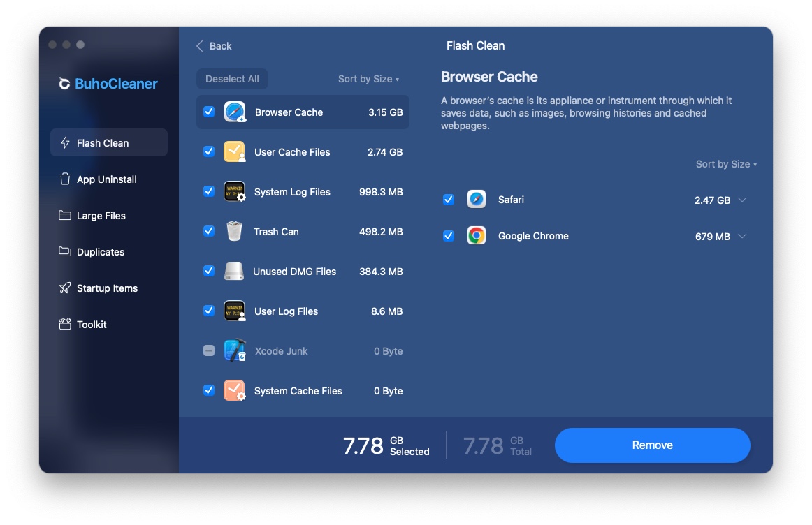This screenshot has height=525, width=812.
Task: Click the Unused DMG Files 384.3 MB size
Action: [381, 272]
